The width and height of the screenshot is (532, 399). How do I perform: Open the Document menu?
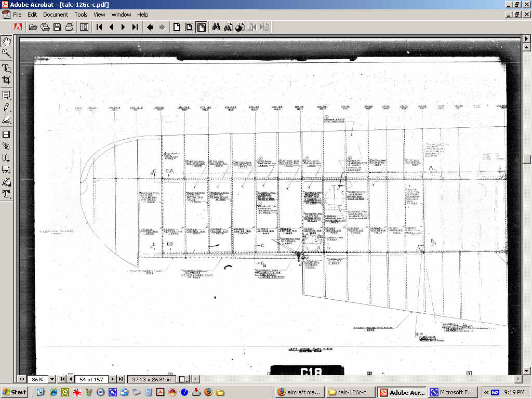pyautogui.click(x=56, y=15)
